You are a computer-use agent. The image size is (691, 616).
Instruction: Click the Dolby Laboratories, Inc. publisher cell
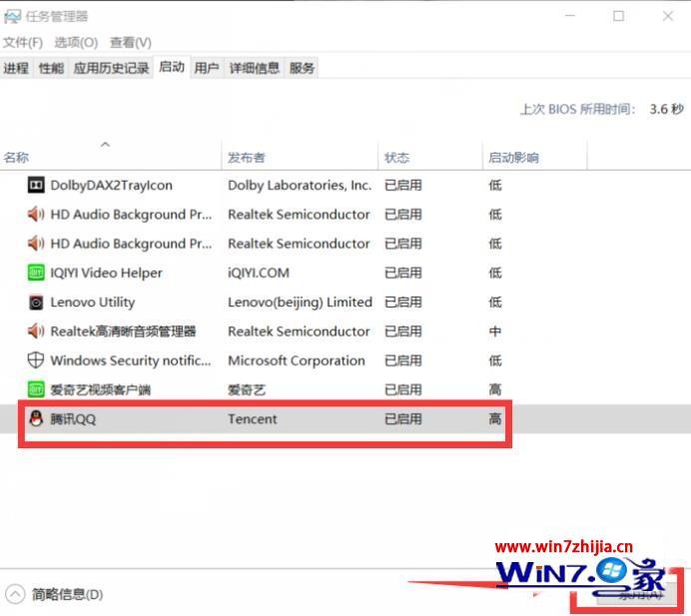(300, 186)
